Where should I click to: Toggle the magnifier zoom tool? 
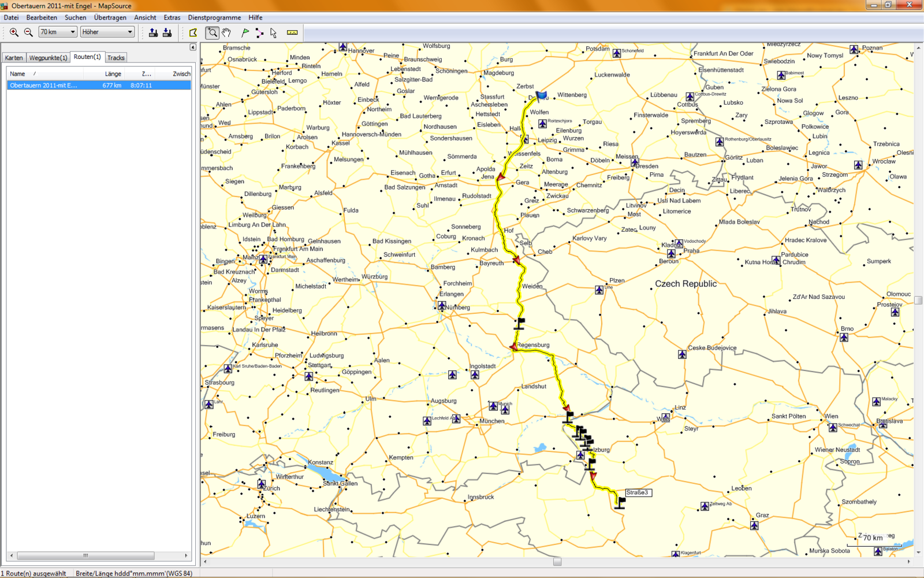(213, 32)
